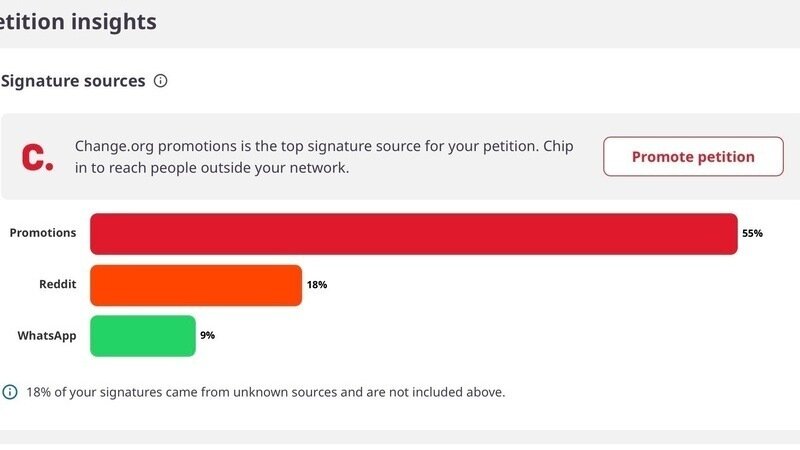This screenshot has height=450, width=800.
Task: Click the Reddit source label
Action: pyautogui.click(x=58, y=285)
